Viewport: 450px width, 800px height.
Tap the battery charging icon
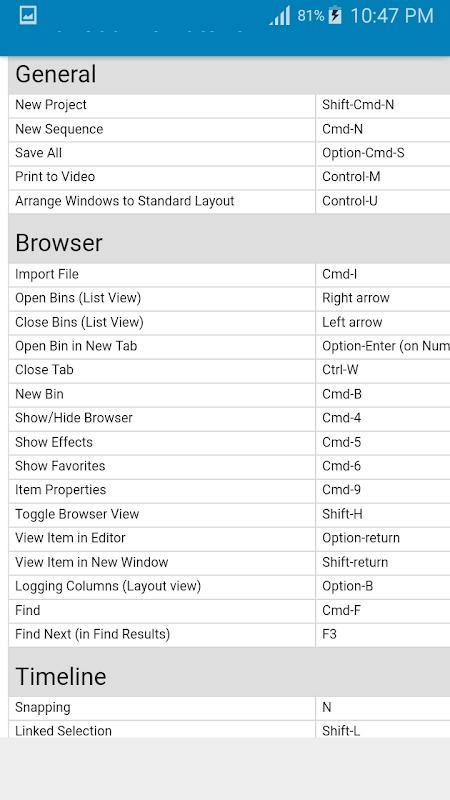coord(335,15)
